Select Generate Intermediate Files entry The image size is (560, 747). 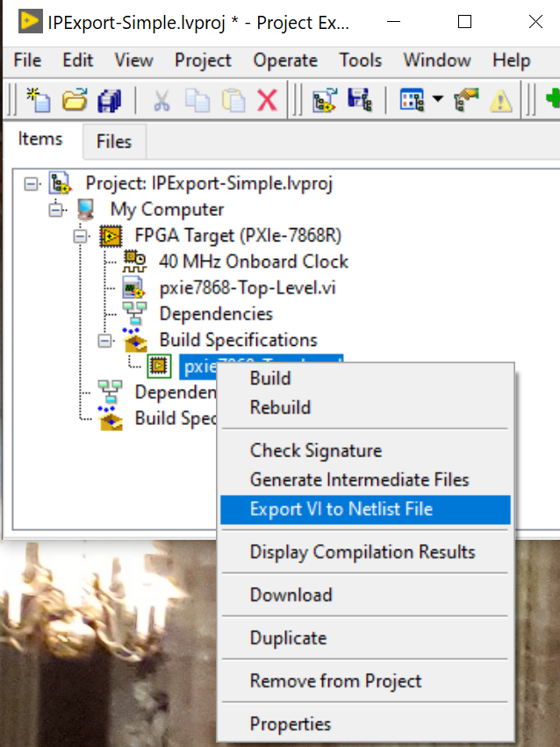click(365, 480)
